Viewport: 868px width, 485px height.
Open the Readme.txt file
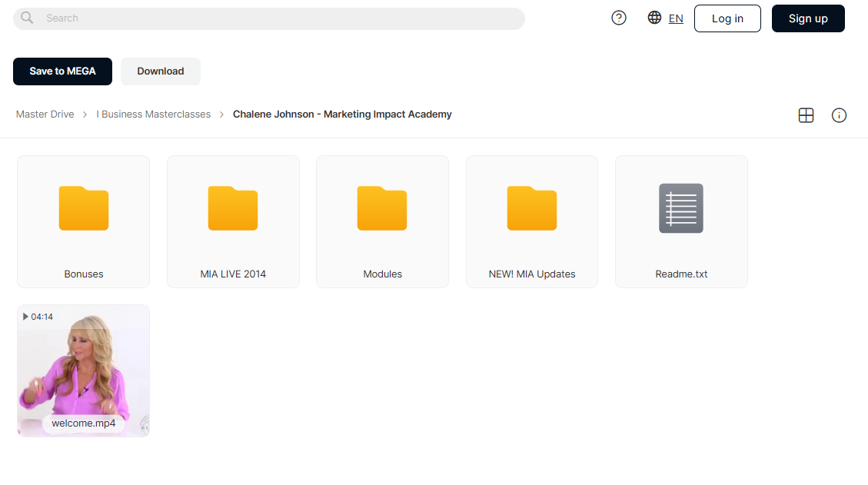[681, 221]
